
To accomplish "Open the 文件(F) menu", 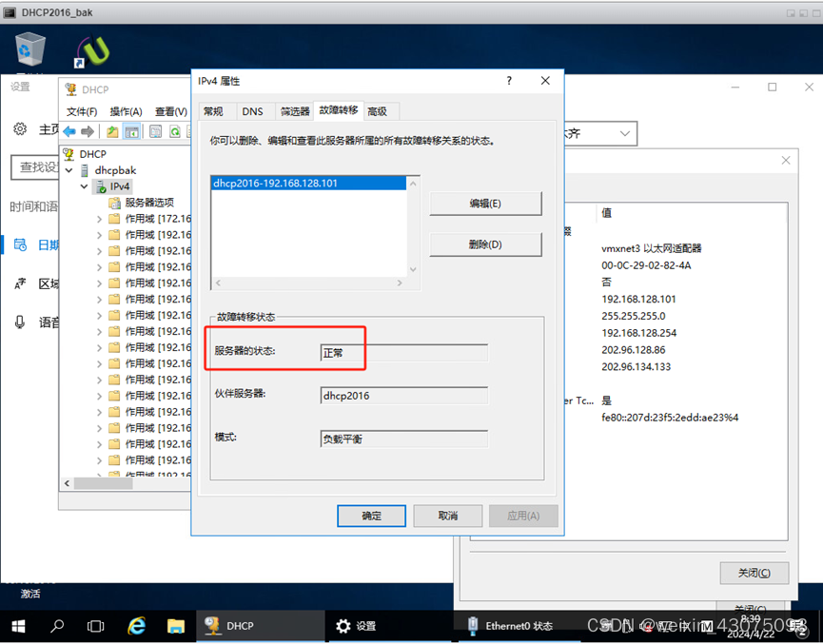I will click(x=82, y=112).
